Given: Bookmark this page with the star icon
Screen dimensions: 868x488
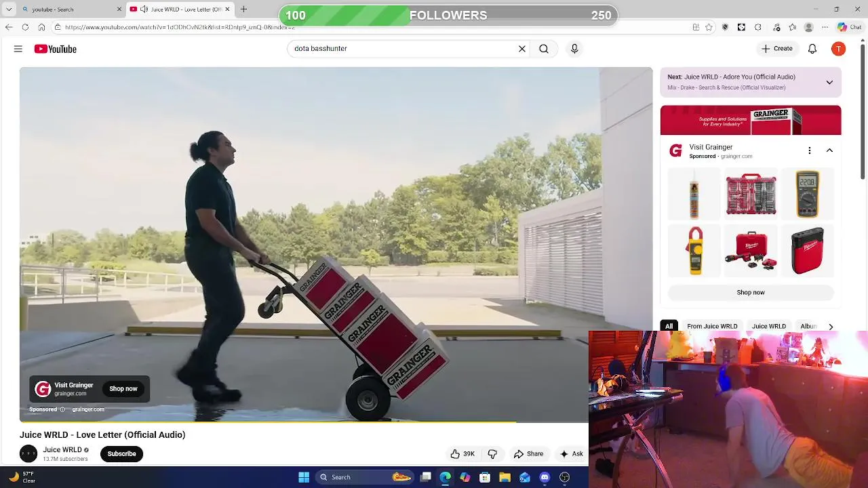Looking at the screenshot, I should coord(709,27).
